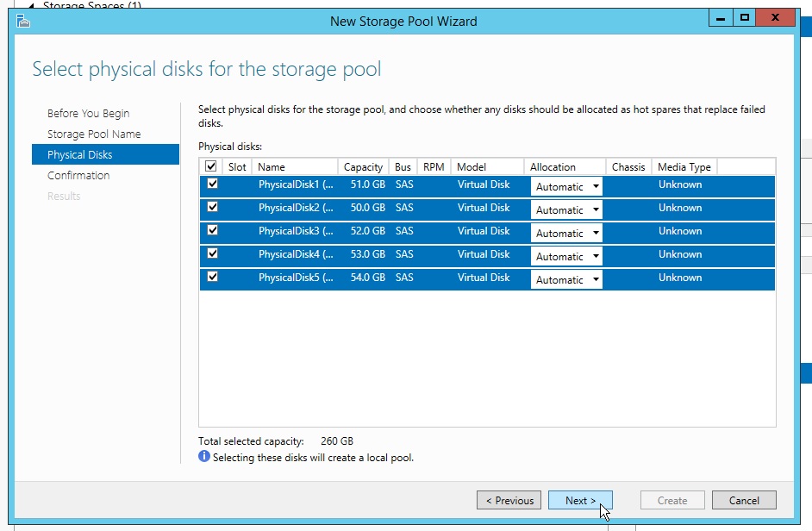
Task: Select the Physical Disks step
Action: pyautogui.click(x=106, y=154)
